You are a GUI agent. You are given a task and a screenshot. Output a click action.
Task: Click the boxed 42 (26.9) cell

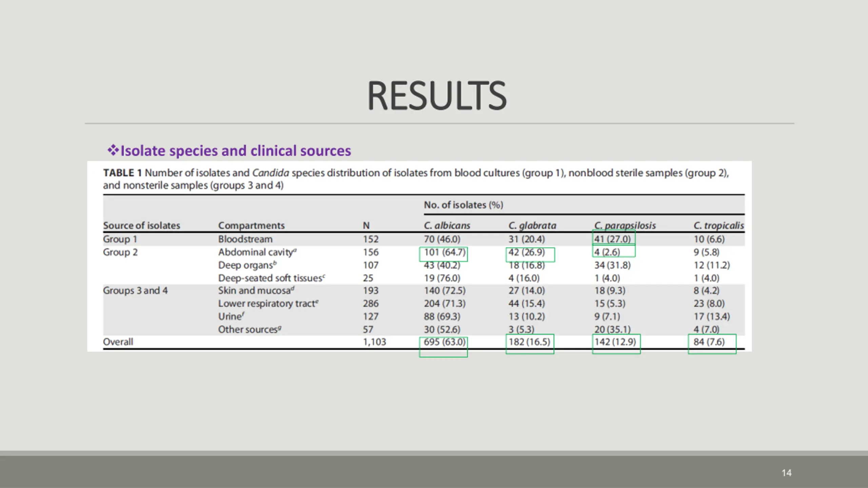(527, 252)
